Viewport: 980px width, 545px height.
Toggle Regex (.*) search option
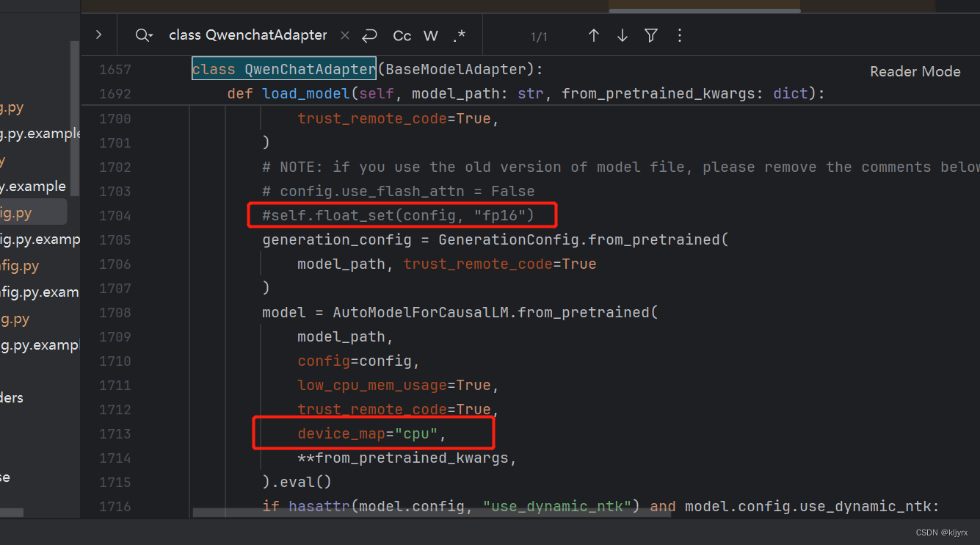[x=460, y=36]
